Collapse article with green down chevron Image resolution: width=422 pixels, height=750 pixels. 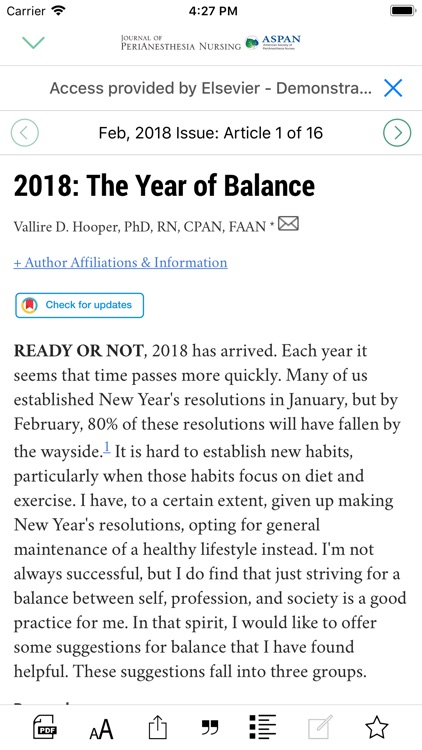coord(33,43)
